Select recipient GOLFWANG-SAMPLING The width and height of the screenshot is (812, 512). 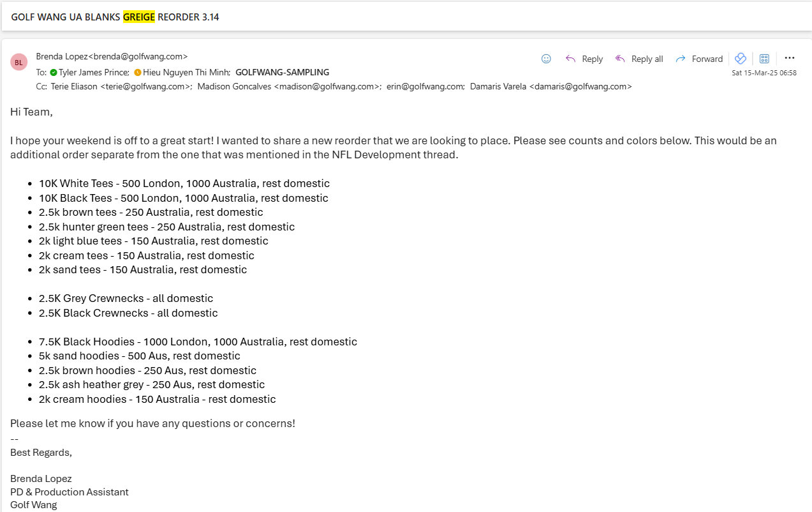click(283, 72)
